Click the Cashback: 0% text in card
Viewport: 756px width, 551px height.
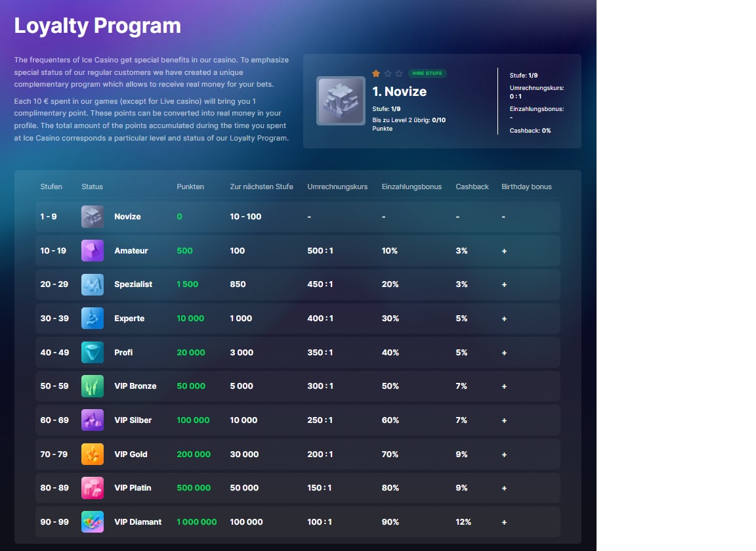point(530,130)
